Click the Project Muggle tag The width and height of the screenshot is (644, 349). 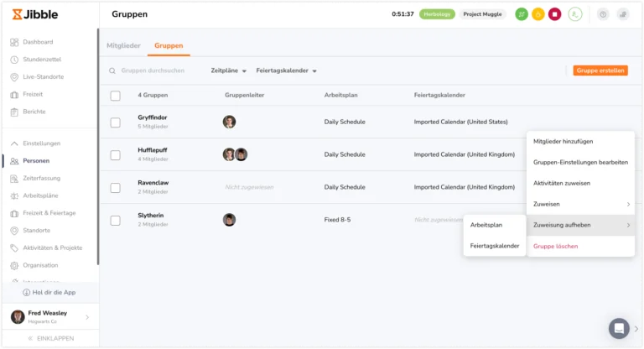tap(483, 14)
